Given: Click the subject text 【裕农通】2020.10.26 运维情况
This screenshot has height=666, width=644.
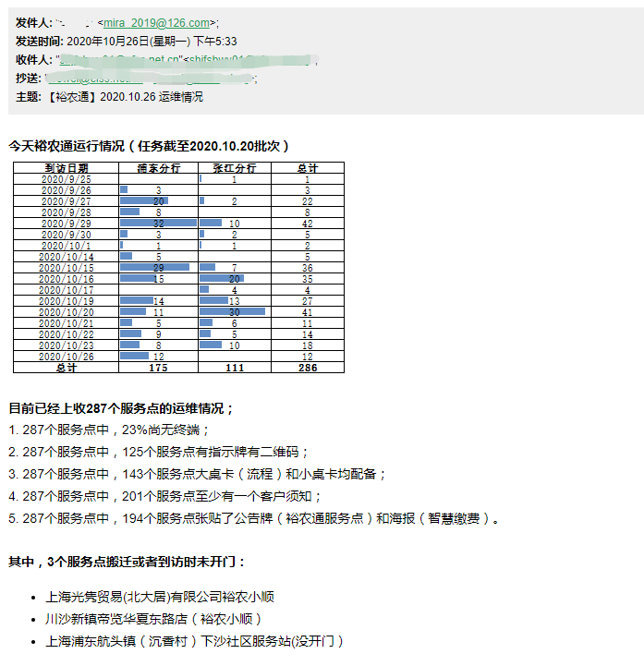Looking at the screenshot, I should click(123, 97).
